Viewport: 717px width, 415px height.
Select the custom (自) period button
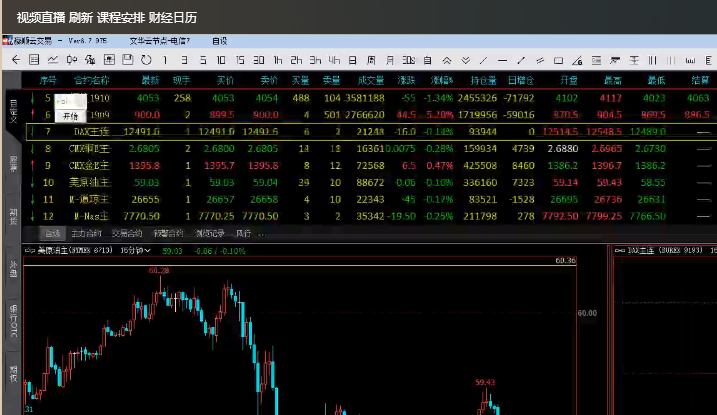428,60
